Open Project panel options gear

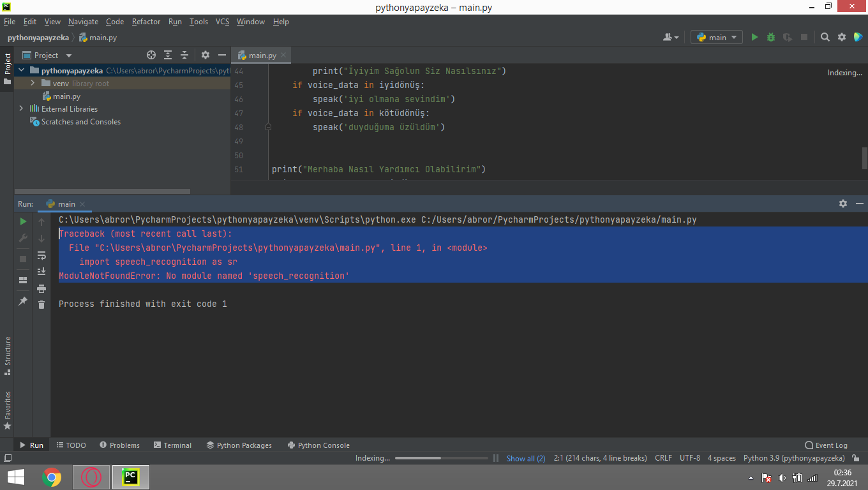[206, 56]
